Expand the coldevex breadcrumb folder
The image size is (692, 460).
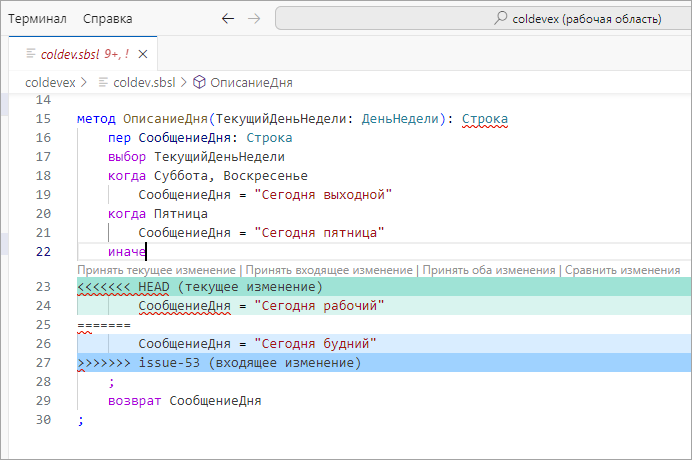[x=50, y=83]
